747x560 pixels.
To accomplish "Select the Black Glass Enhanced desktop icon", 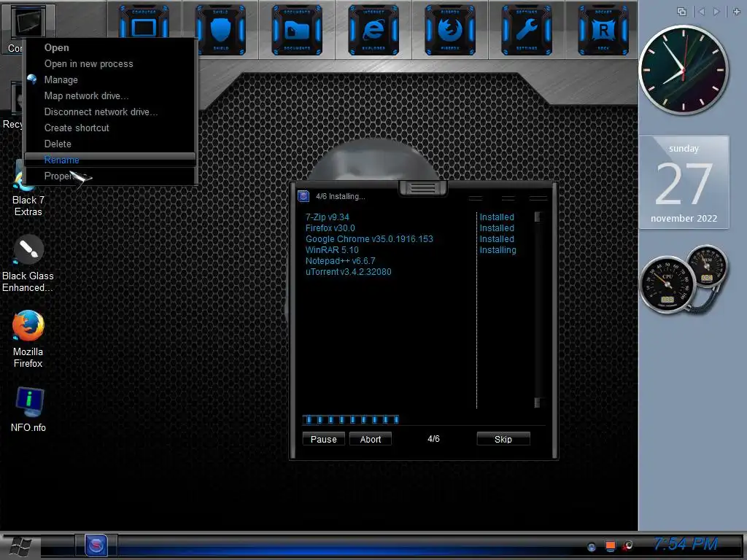I will point(28,263).
